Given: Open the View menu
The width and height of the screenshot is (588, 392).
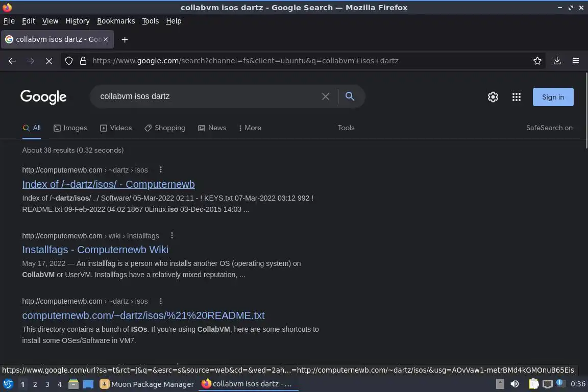Looking at the screenshot, I should click(50, 21).
